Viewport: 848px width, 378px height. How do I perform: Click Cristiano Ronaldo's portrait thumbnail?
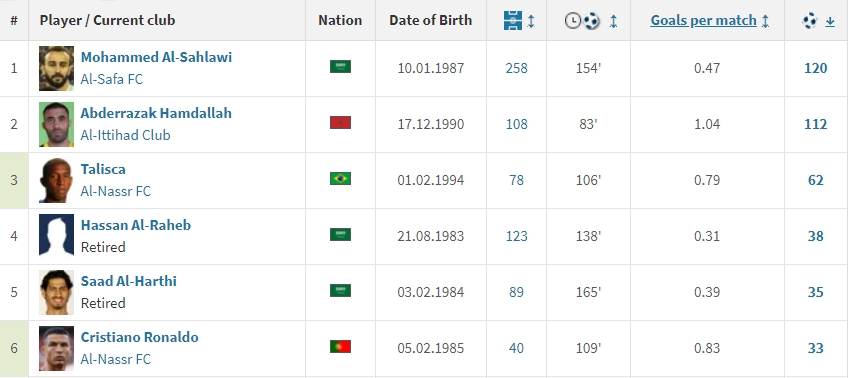[56, 348]
